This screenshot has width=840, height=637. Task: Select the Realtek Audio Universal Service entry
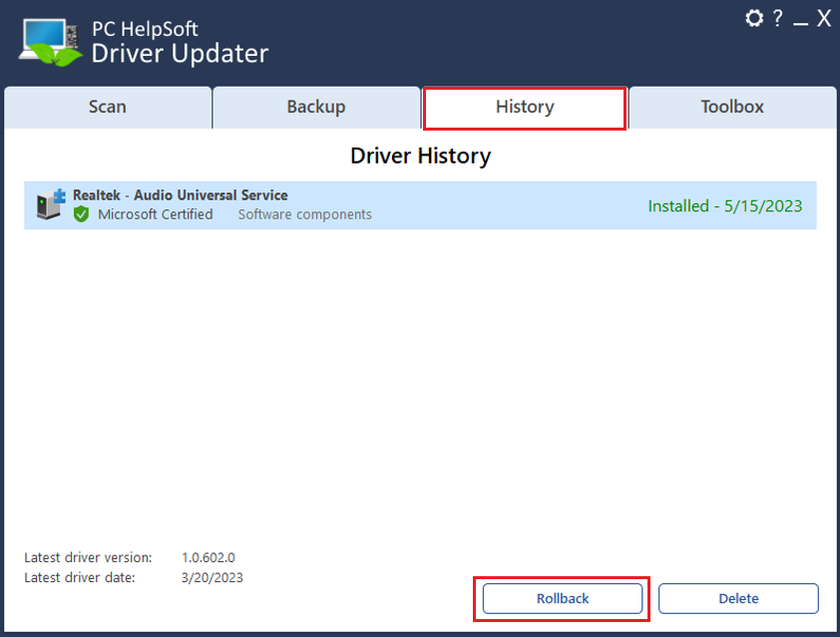tap(420, 205)
